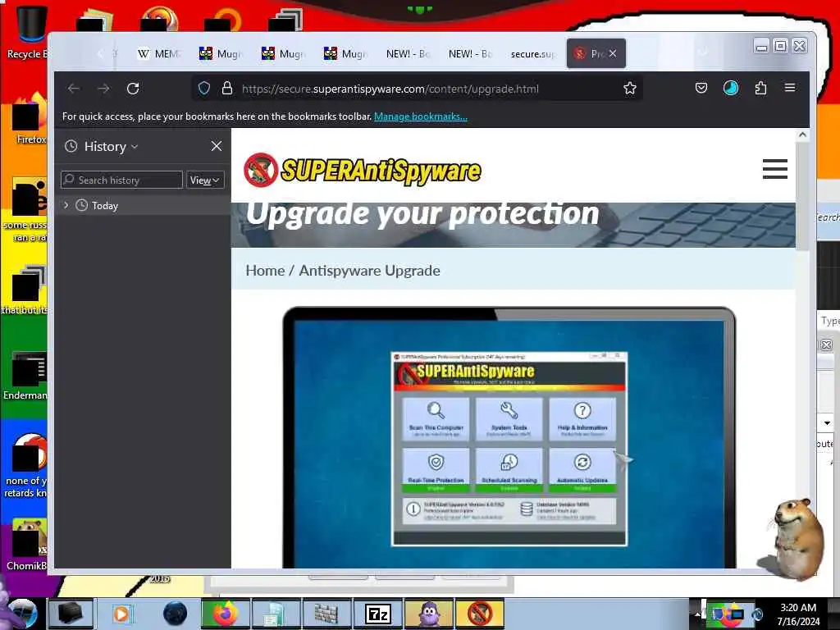
Task: Close the History sidebar
Action: tap(217, 146)
